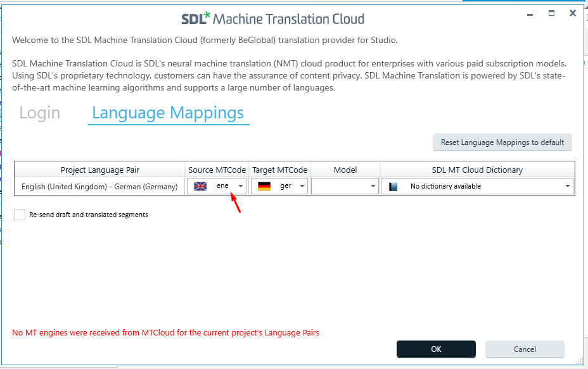Expand the empty Model dropdown
The width and height of the screenshot is (588, 369).
click(x=344, y=186)
